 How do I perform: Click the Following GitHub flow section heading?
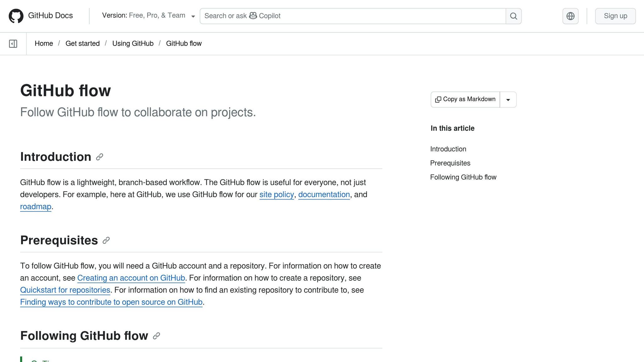pyautogui.click(x=84, y=336)
